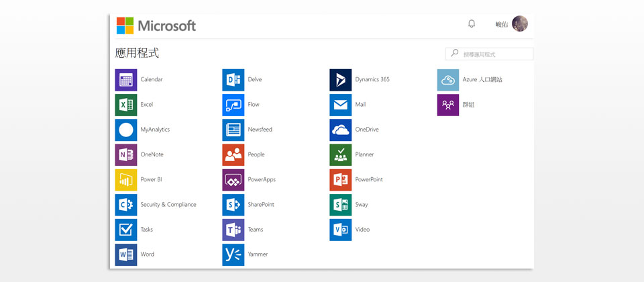Click the Word label
Screen dimensions: 644x282
point(148,254)
